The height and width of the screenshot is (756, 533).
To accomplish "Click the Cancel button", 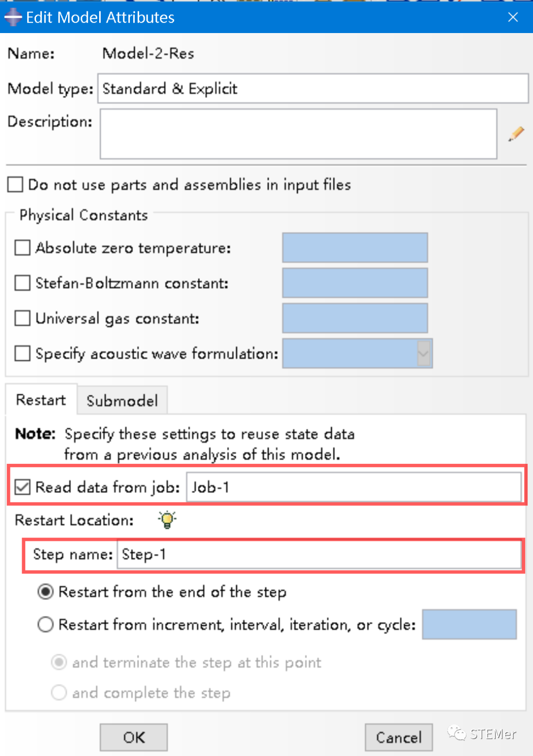I will click(x=398, y=737).
